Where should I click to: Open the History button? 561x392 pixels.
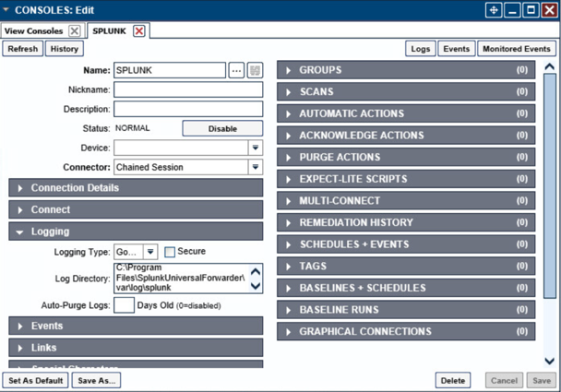tap(65, 49)
